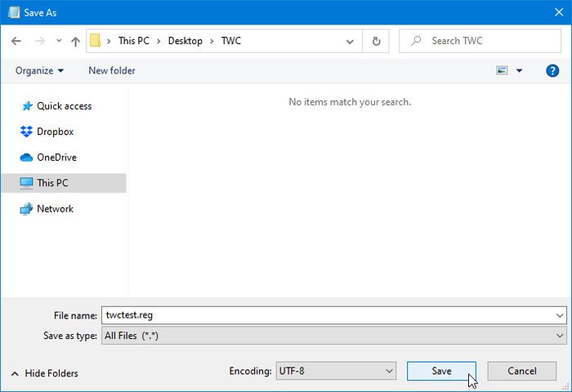Expand the Encoding UTF-8 dropdown
Screen dimensions: 572x392
[x=335, y=372]
